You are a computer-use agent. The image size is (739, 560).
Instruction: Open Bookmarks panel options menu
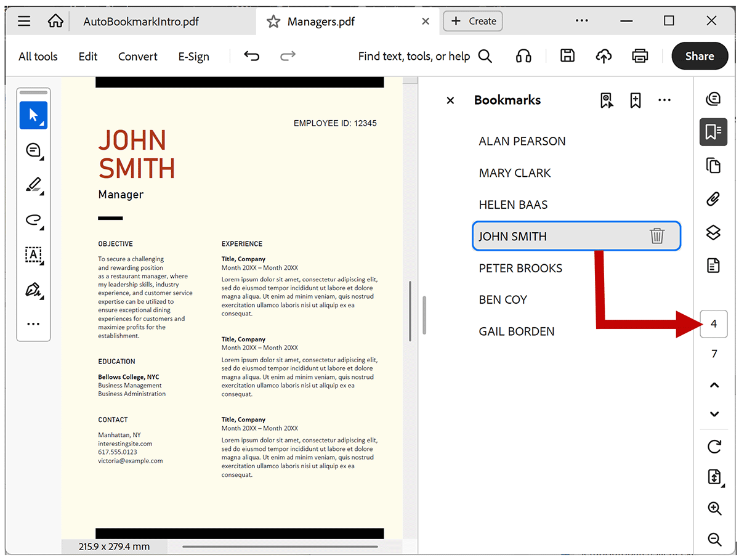(x=664, y=100)
